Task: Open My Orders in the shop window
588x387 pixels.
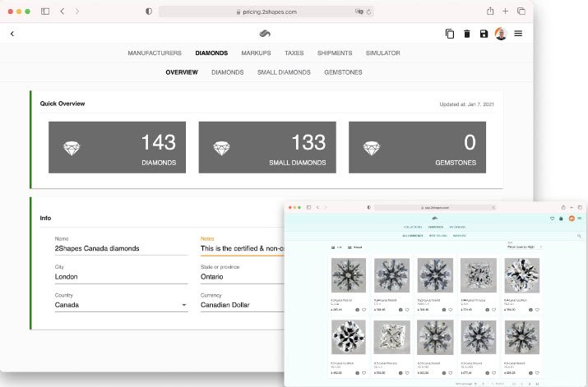Action: 457,227
